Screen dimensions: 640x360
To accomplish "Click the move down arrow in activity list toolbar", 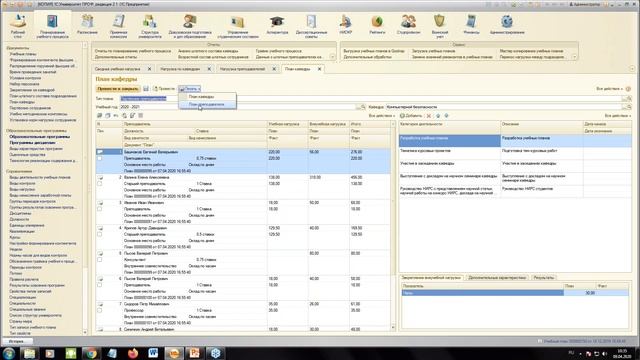I will click(x=446, y=116).
